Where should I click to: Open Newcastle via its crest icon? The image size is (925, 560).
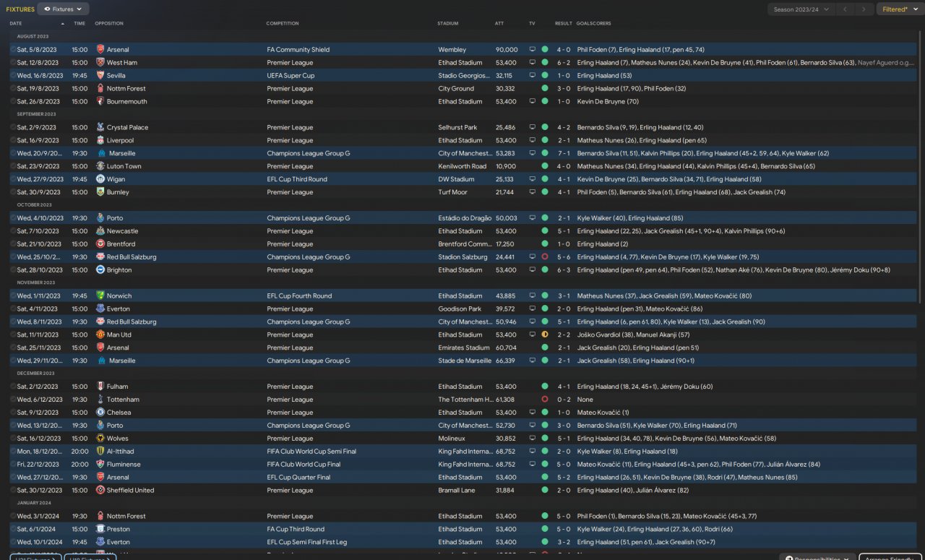pyautogui.click(x=100, y=231)
